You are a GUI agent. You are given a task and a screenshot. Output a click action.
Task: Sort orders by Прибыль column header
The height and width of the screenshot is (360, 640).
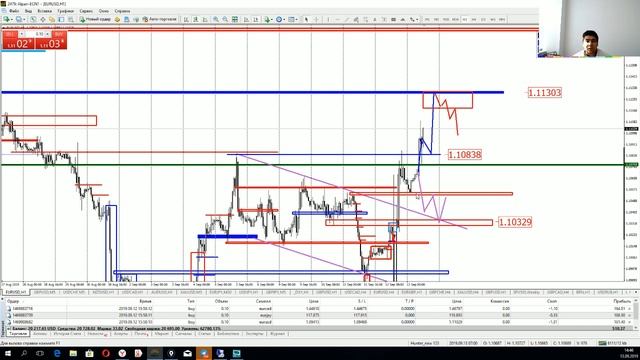pos(622,301)
